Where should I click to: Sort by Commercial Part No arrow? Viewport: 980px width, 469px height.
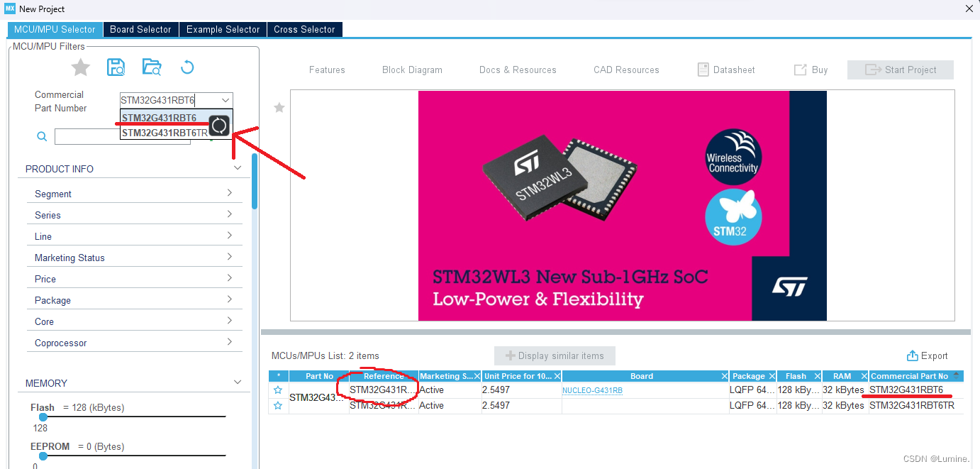coord(956,375)
